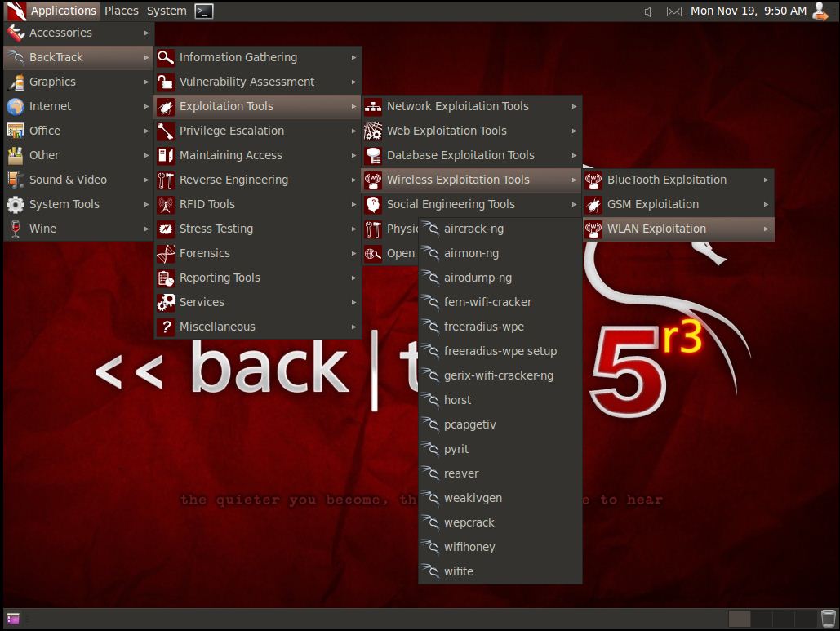Launch airmon-ng from the list
This screenshot has height=631, width=840.
[500, 253]
